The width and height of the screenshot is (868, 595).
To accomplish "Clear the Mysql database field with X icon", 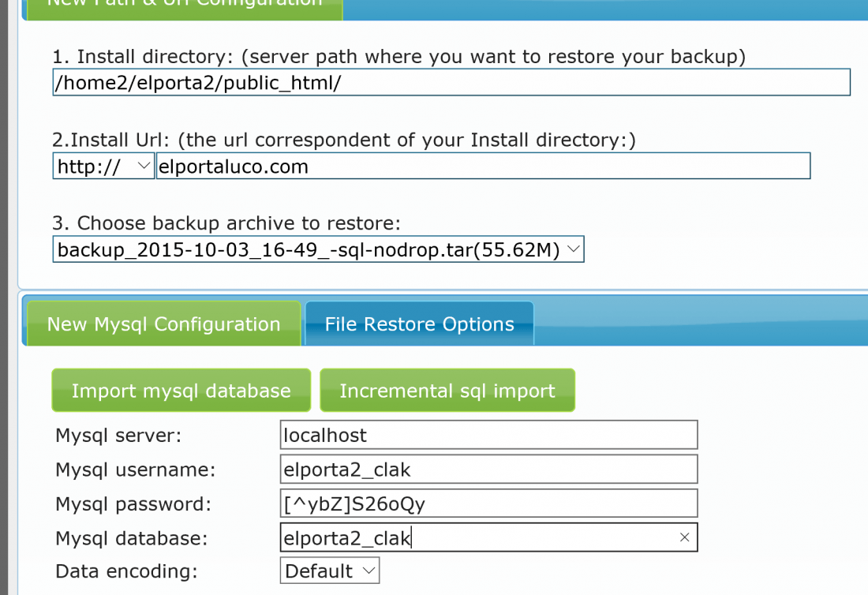I will pyautogui.click(x=684, y=537).
